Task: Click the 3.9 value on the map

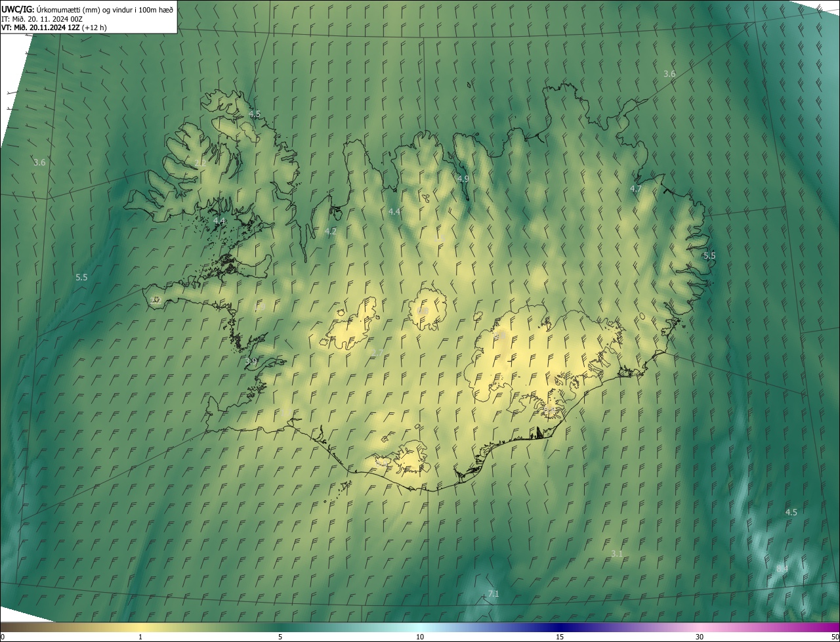Action: pyautogui.click(x=251, y=361)
